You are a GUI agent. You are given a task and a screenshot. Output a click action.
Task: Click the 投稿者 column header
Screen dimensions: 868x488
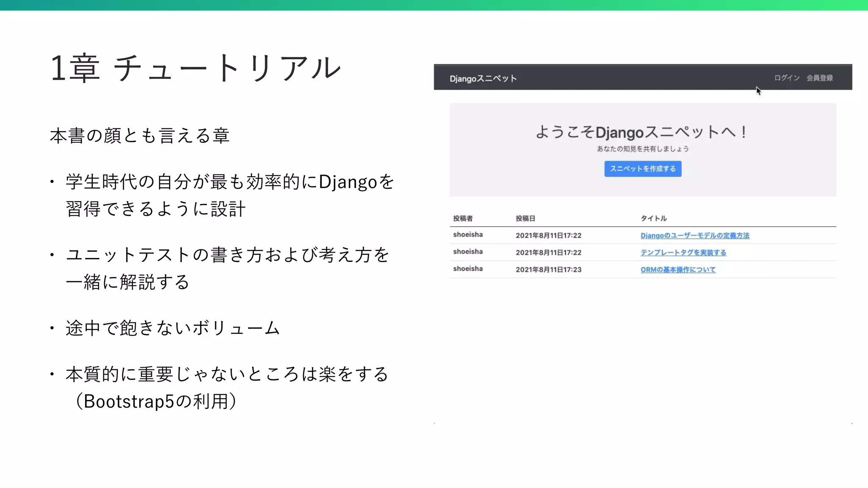click(x=463, y=219)
